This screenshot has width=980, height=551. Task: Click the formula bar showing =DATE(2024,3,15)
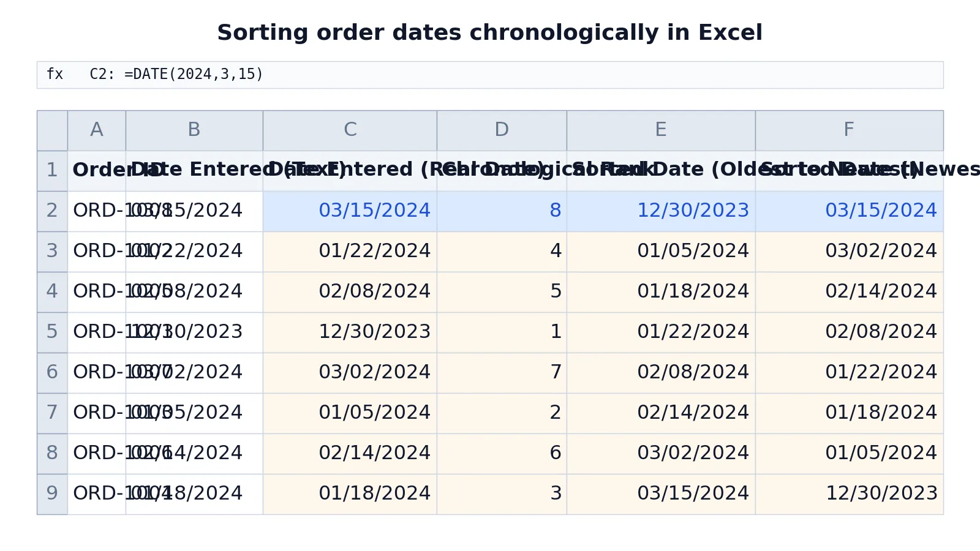pyautogui.click(x=490, y=75)
